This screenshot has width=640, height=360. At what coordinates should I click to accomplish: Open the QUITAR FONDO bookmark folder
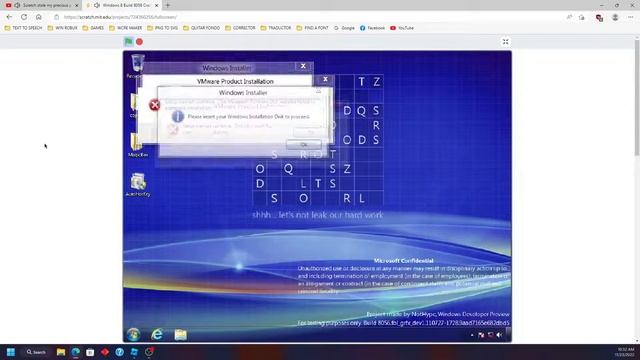click(201, 28)
